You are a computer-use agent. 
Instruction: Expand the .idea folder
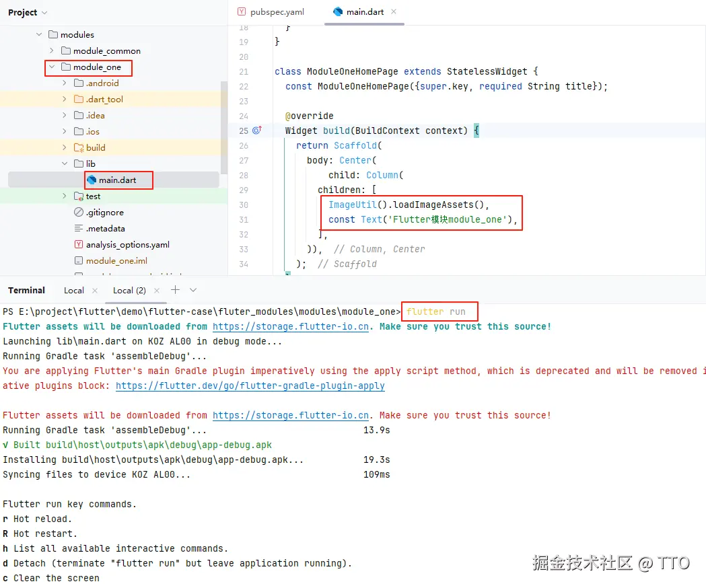coord(65,115)
